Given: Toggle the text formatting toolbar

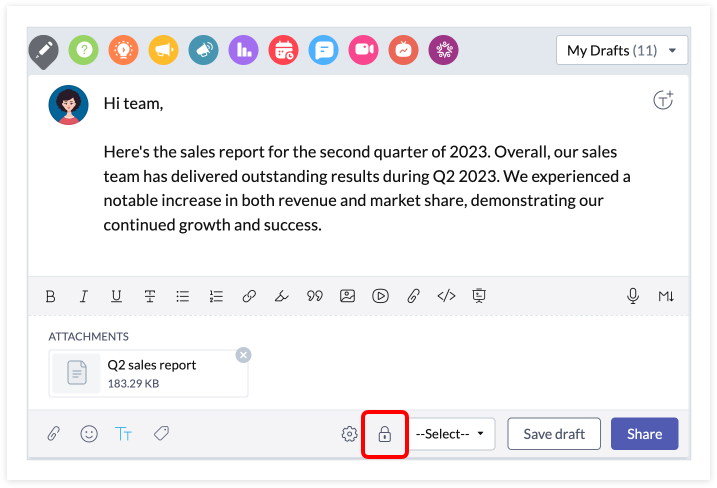Looking at the screenshot, I should coord(123,434).
